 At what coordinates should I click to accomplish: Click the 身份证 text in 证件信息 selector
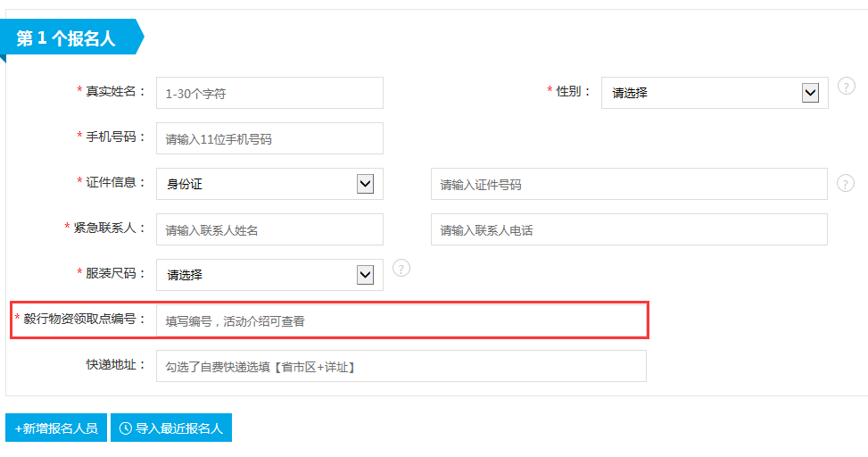(185, 184)
